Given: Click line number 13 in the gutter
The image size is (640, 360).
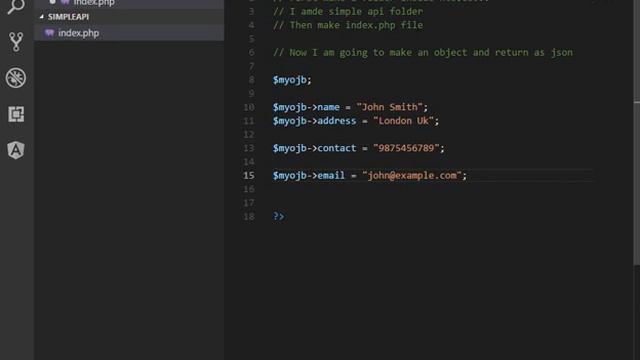Looking at the screenshot, I should pyautogui.click(x=249, y=148).
